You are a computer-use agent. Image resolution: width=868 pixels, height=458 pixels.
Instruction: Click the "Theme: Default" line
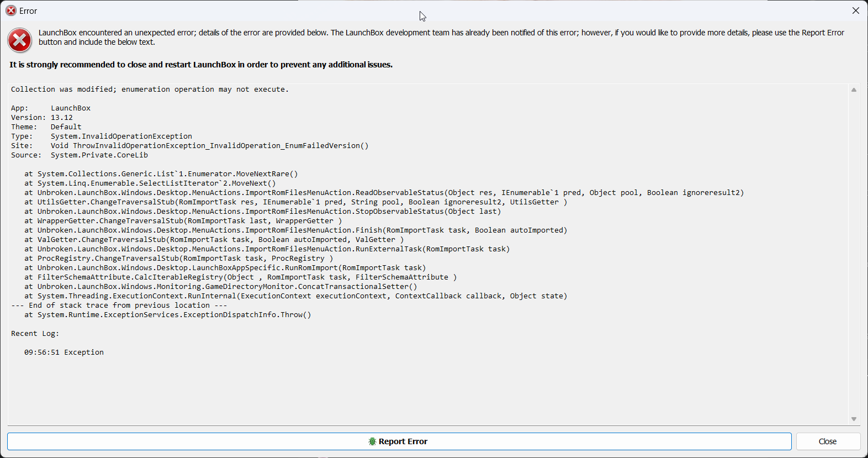[46, 127]
